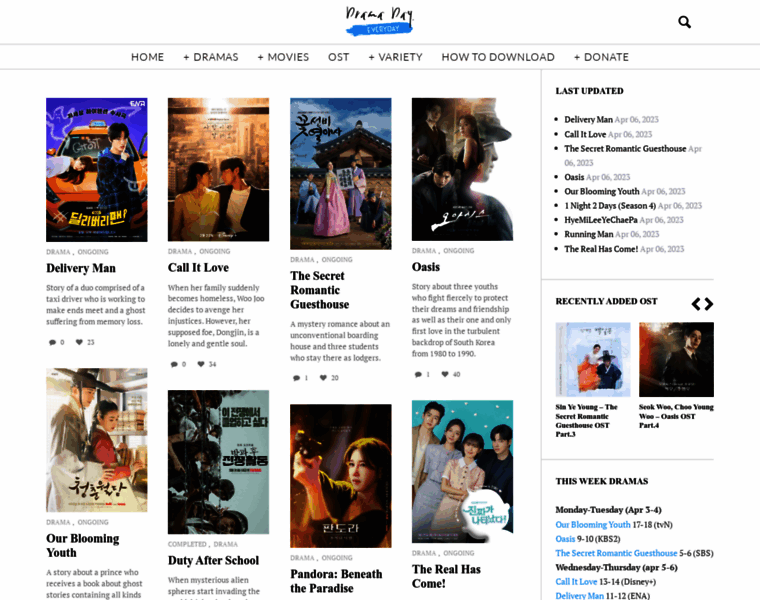Open Sin Ye Young Guesthouse OST Part.3 title
This screenshot has width=760, height=600.
pyautogui.click(x=586, y=421)
